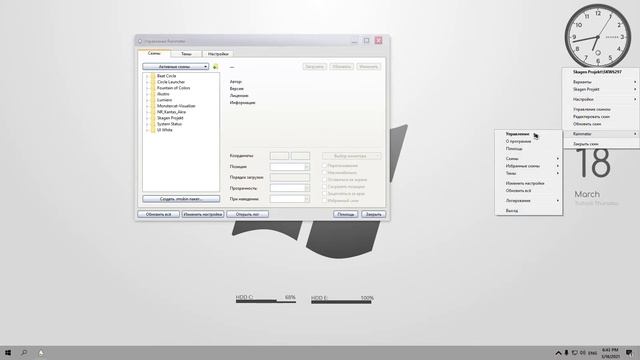The width and height of the screenshot is (640, 360).
Task: Click the Порядок загрузки input field
Action: pos(290,178)
